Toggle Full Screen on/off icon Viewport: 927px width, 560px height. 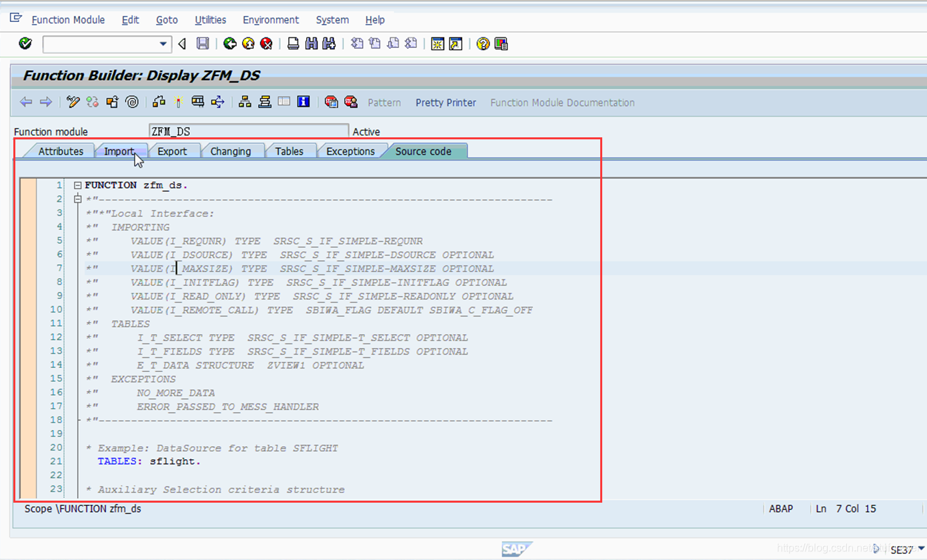pos(284,102)
